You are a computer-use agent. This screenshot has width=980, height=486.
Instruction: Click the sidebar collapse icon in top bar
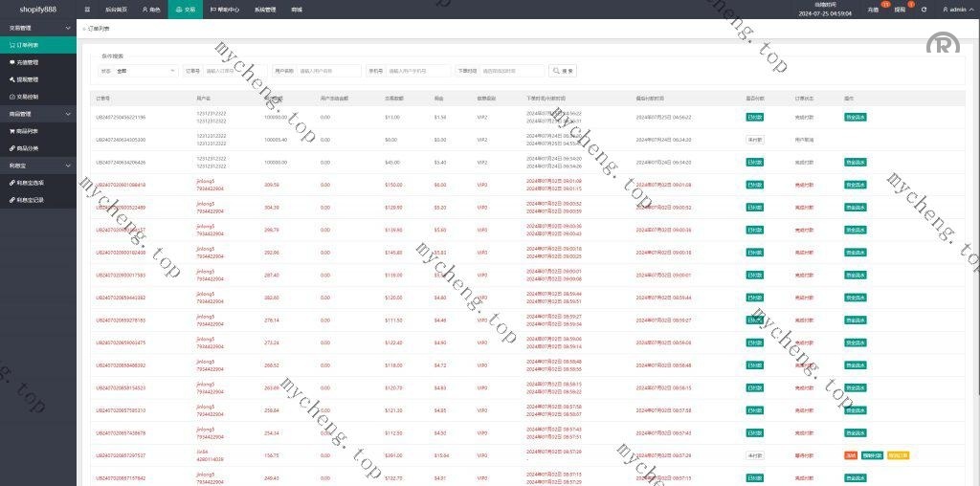(87, 9)
